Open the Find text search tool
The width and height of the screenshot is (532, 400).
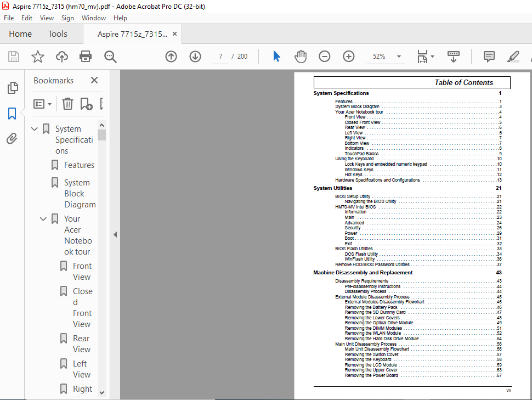tap(110, 57)
